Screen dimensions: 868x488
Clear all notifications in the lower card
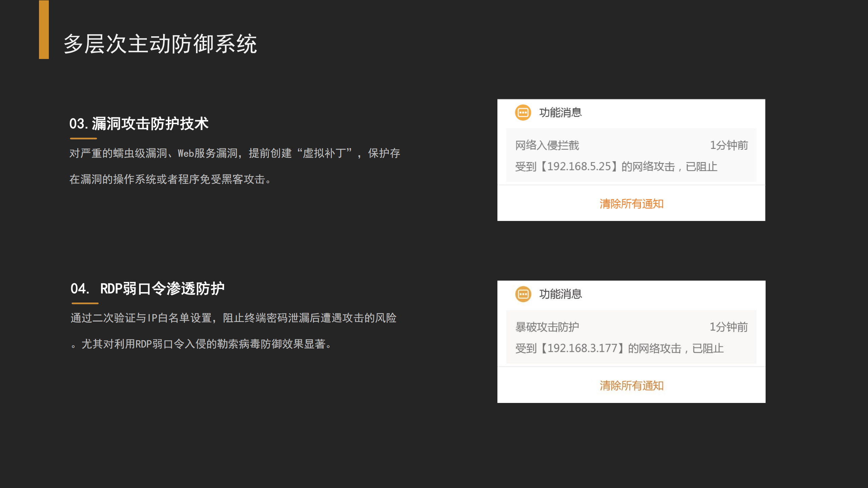pos(631,385)
